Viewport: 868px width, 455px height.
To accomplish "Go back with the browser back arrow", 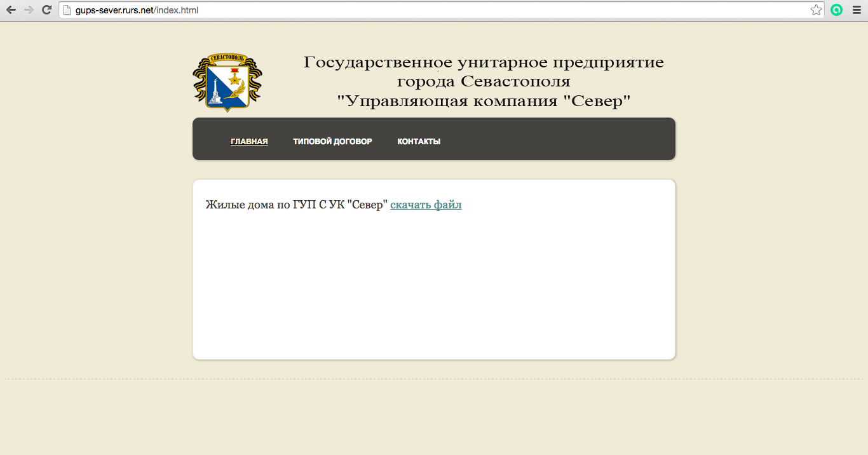I will pyautogui.click(x=11, y=10).
